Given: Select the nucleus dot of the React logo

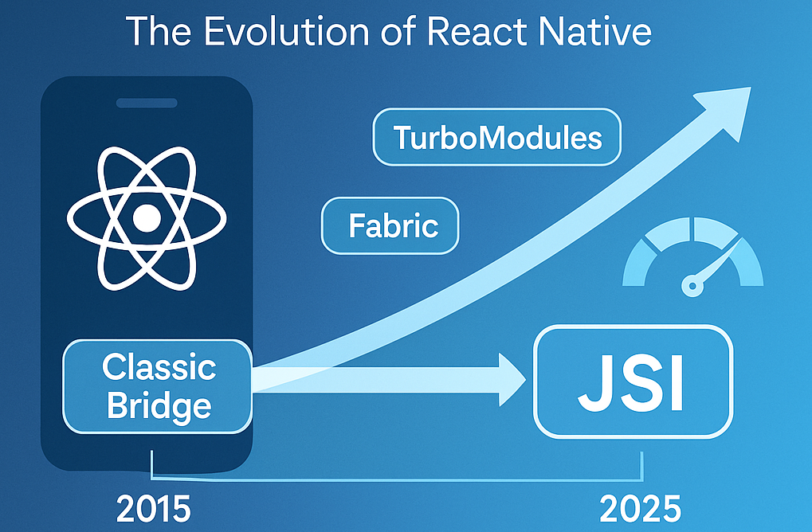Looking at the screenshot, I should tap(146, 215).
